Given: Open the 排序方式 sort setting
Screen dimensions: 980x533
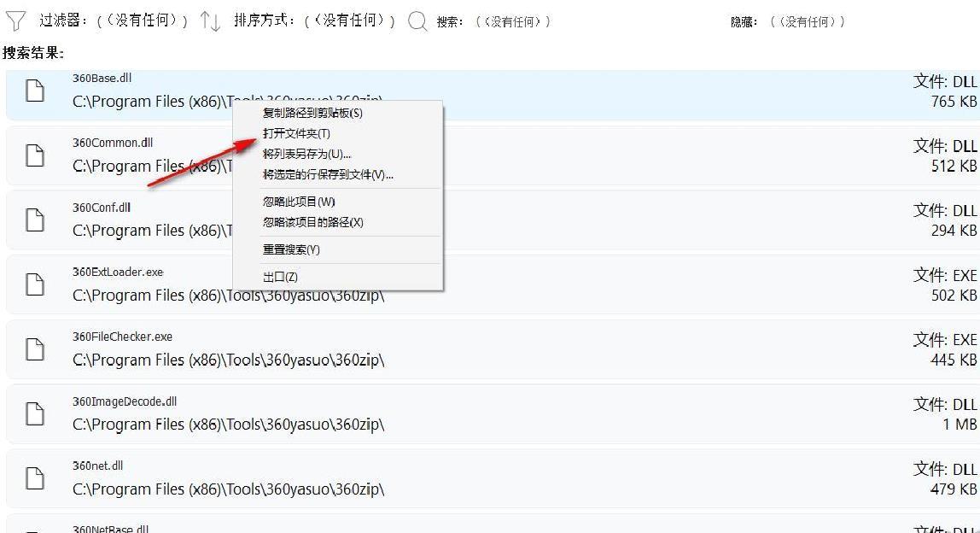Looking at the screenshot, I should click(315, 20).
